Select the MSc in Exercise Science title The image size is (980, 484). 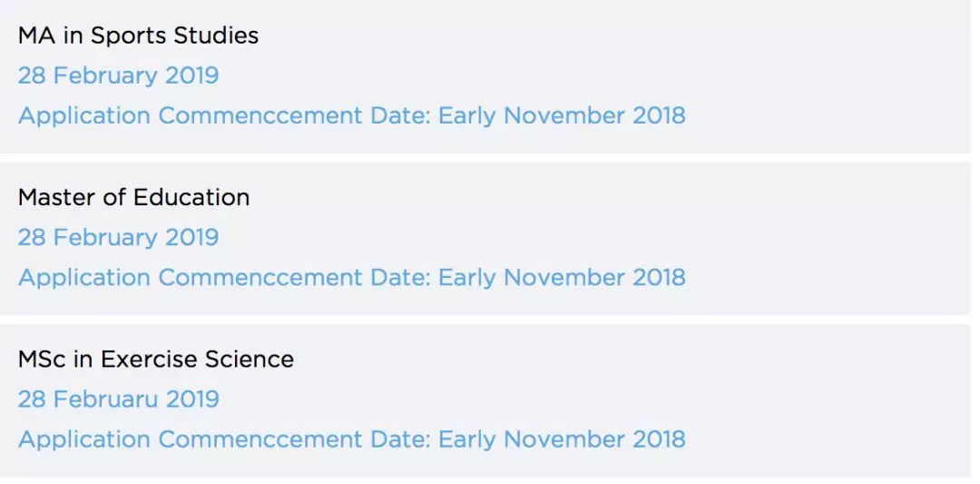(155, 359)
